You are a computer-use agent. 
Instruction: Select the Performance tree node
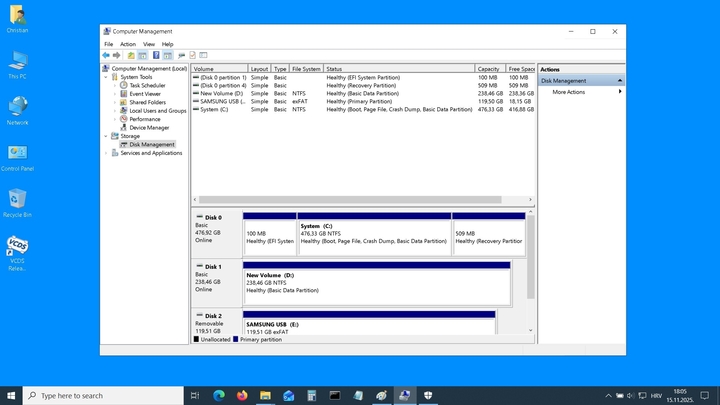(x=144, y=119)
